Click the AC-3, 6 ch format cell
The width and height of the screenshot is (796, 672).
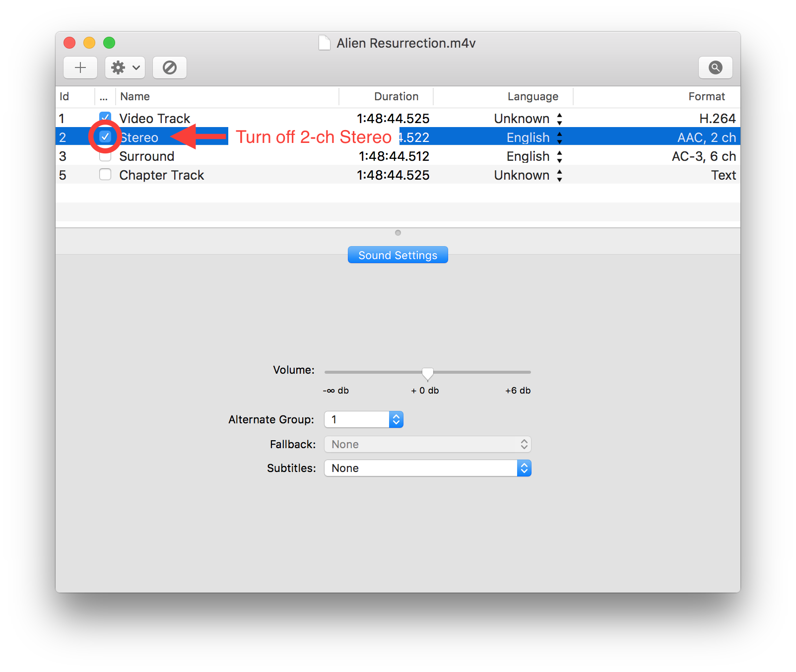(704, 156)
